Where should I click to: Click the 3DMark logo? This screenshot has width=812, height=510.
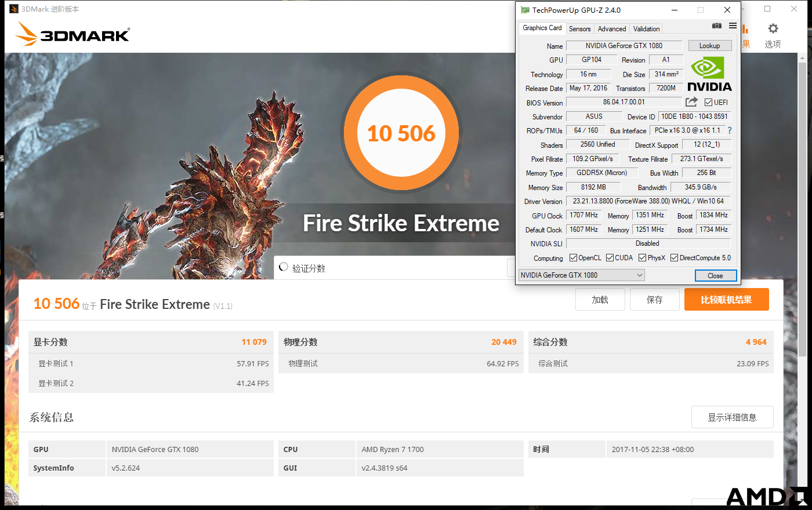(x=72, y=34)
